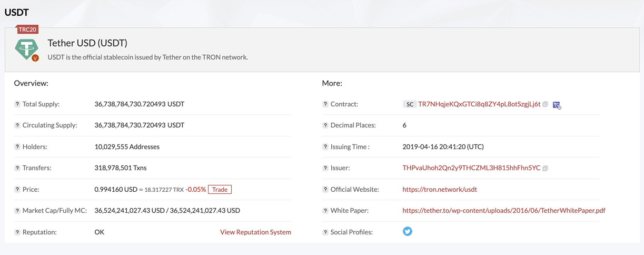Click help icon beside Price

[17, 189]
